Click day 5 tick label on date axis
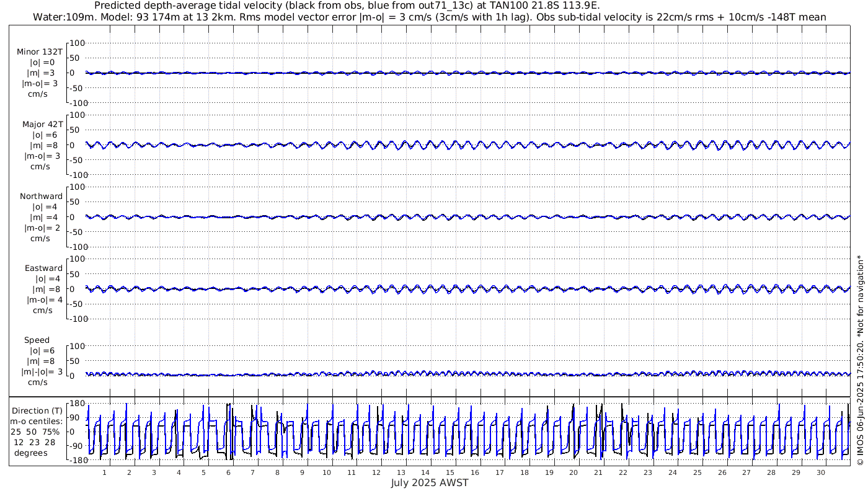Image resolution: width=868 pixels, height=496 pixels. point(203,472)
